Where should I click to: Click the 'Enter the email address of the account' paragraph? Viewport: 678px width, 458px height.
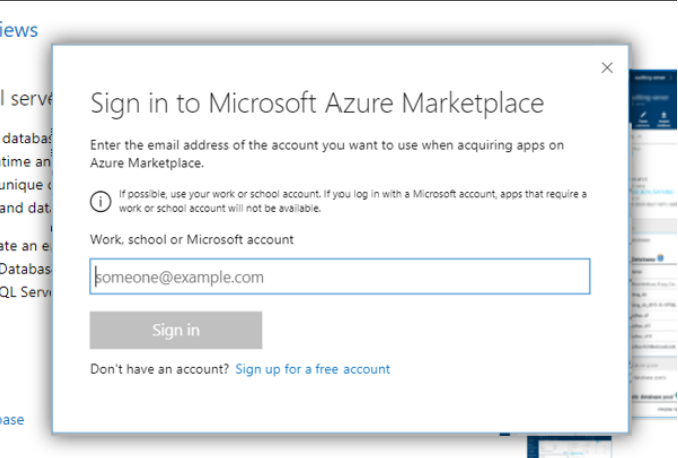327,154
